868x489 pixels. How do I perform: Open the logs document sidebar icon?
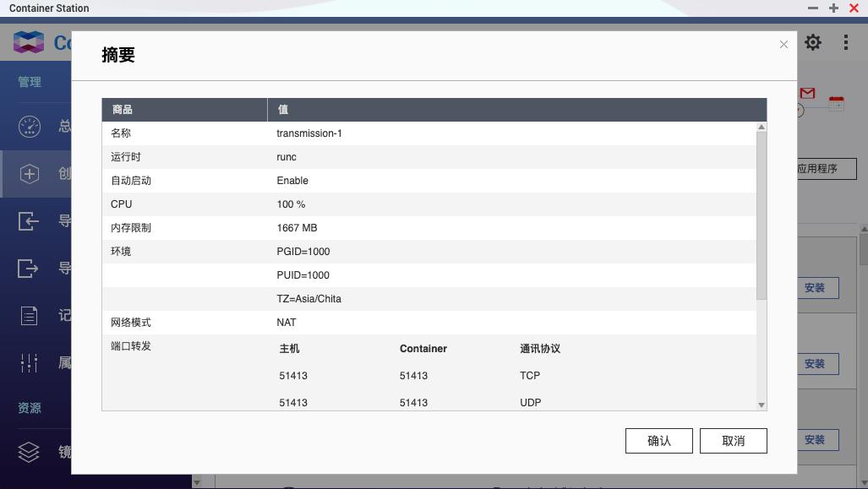[x=29, y=316]
